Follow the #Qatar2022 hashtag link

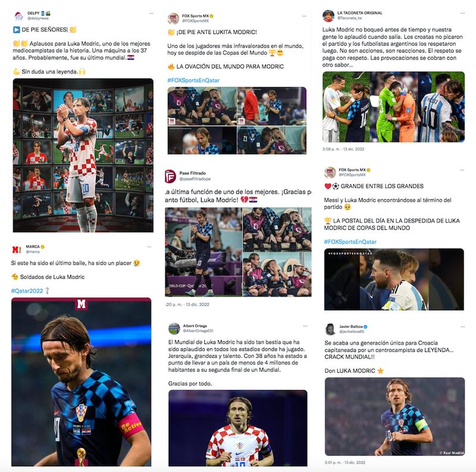27,291
